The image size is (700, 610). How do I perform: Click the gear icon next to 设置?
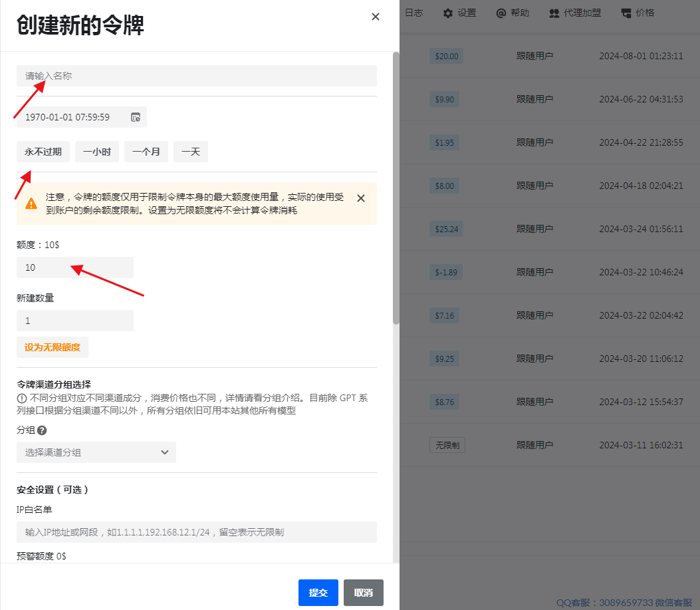coord(448,13)
